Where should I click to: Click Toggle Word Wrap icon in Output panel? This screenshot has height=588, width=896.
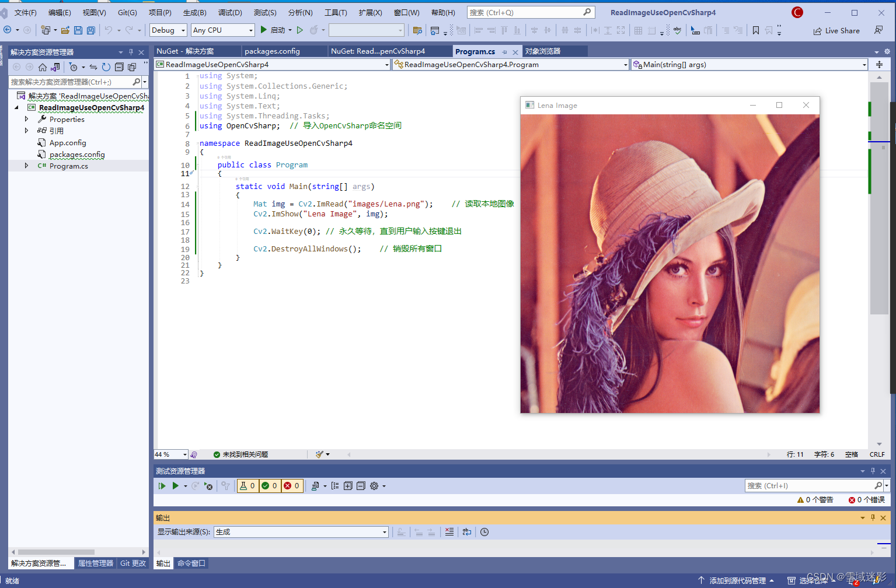[x=467, y=532]
